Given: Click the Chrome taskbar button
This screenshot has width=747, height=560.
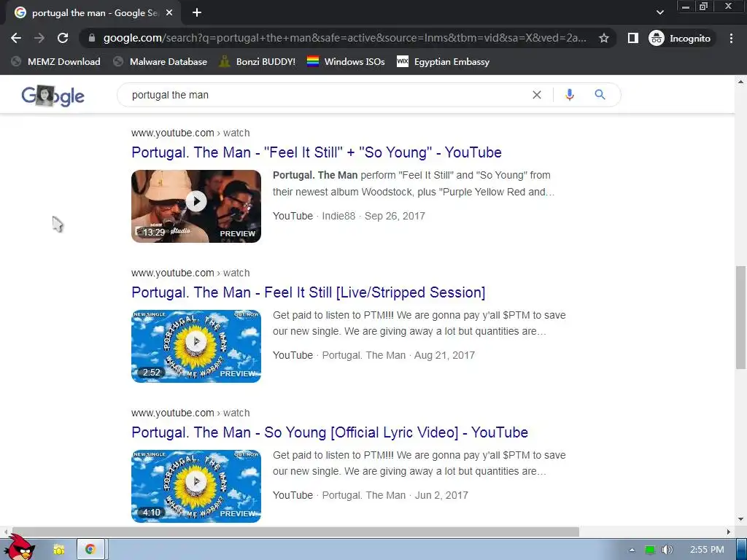Looking at the screenshot, I should click(90, 550).
